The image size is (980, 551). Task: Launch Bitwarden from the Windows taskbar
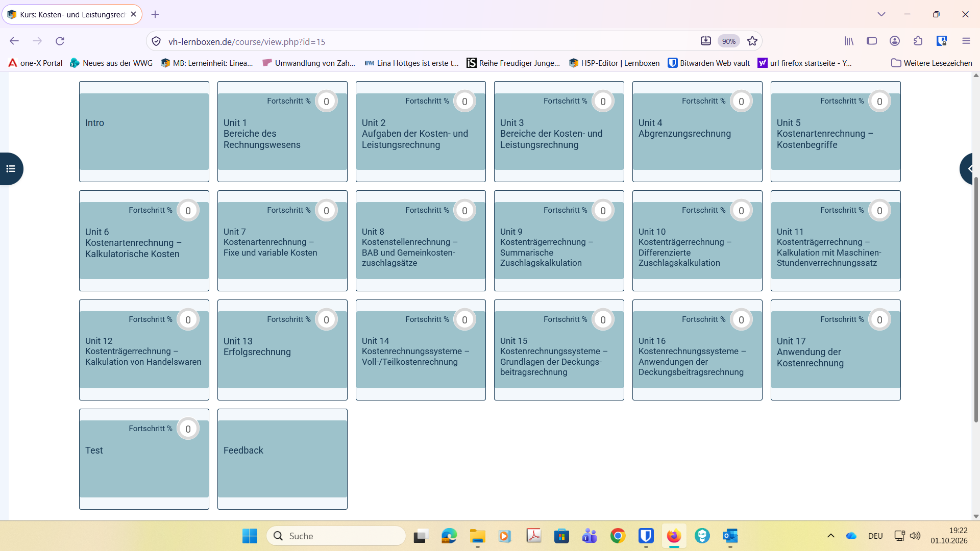pyautogui.click(x=646, y=536)
